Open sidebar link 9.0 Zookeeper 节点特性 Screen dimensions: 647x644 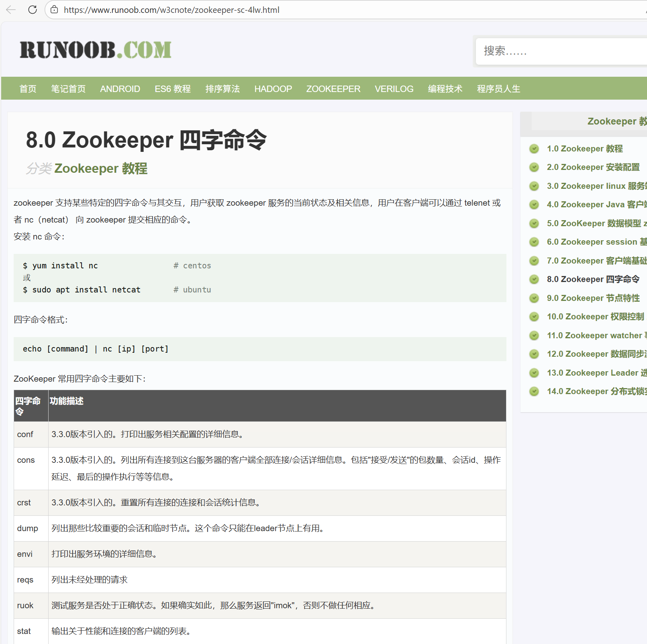coord(593,298)
